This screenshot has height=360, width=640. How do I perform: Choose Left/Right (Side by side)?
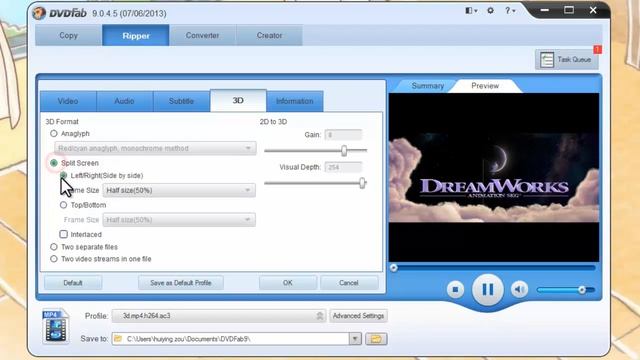[63, 176]
